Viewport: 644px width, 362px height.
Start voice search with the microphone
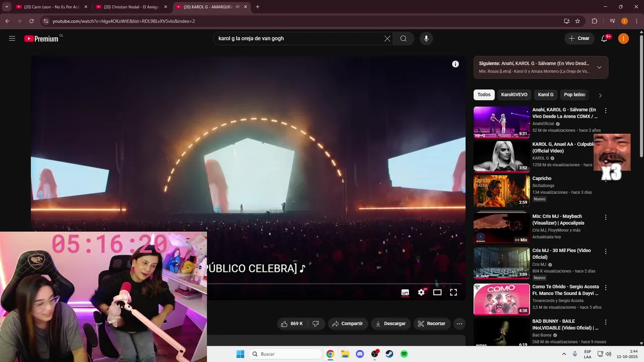[x=426, y=39]
